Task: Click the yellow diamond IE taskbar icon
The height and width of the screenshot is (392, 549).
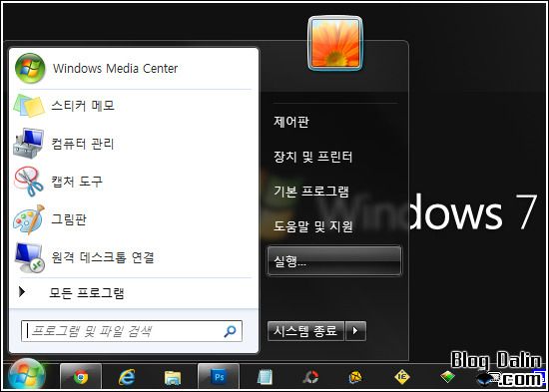Action: [x=402, y=377]
